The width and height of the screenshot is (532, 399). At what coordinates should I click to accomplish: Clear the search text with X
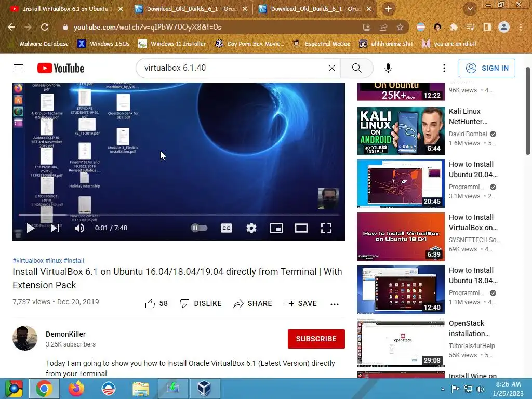[x=332, y=68]
